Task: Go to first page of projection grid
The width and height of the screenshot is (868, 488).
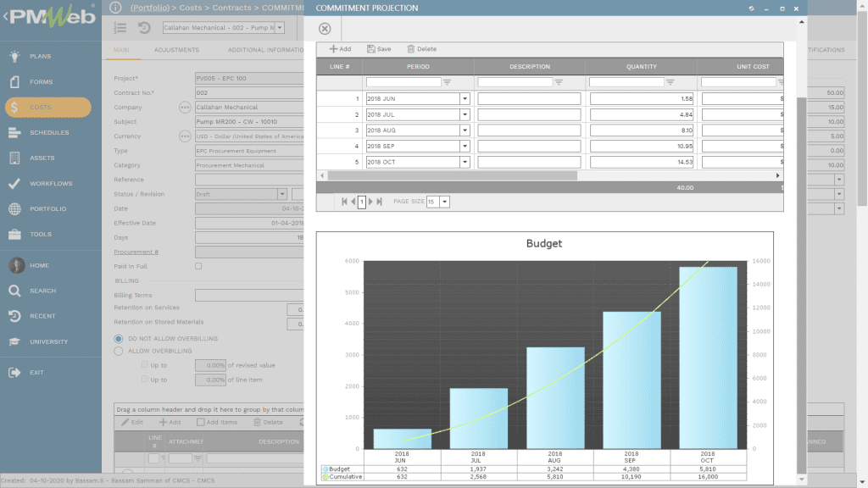Action: tap(344, 202)
